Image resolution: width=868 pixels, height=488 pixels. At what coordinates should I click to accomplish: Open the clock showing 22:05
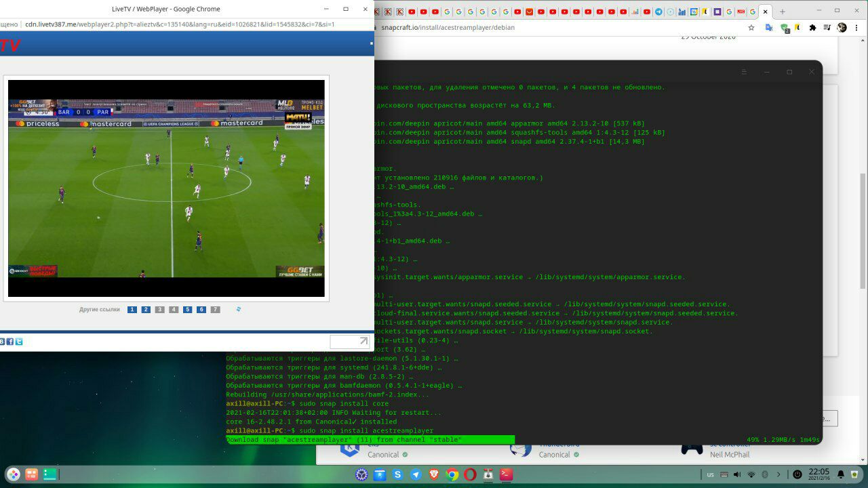[818, 474]
